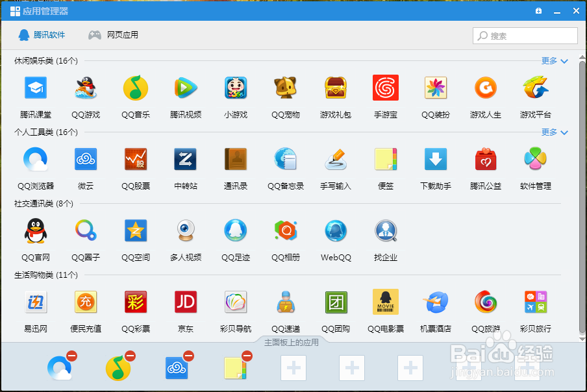Open the 游戏人生 orange icon
This screenshot has width=587, height=392.
(486, 88)
